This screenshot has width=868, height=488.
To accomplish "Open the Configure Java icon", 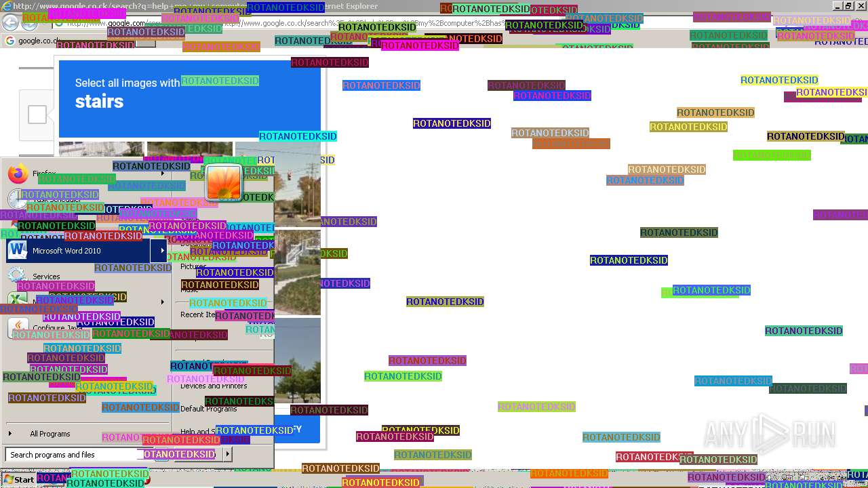I will pyautogui.click(x=18, y=328).
